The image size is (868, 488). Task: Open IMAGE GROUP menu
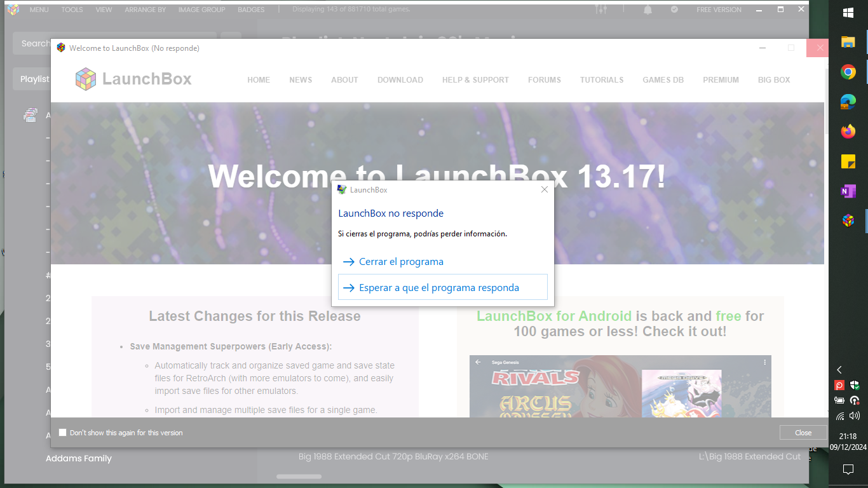click(202, 10)
